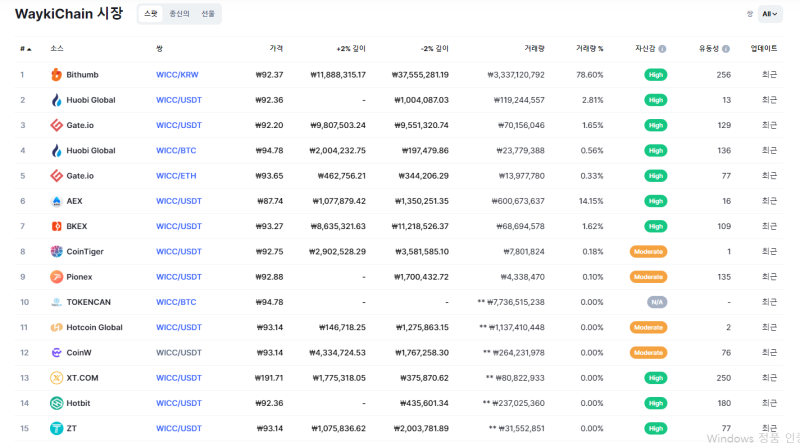Select the 스팟 tab
800x443 pixels.
click(x=151, y=14)
